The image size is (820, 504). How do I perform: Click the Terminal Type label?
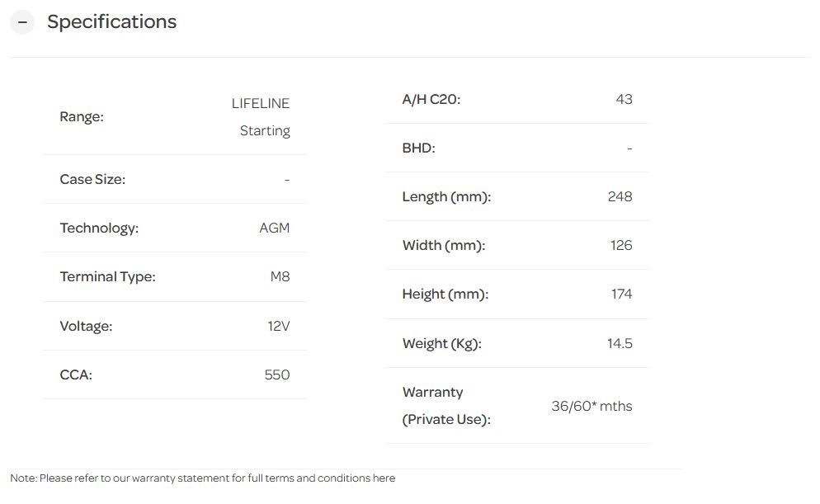[107, 277]
